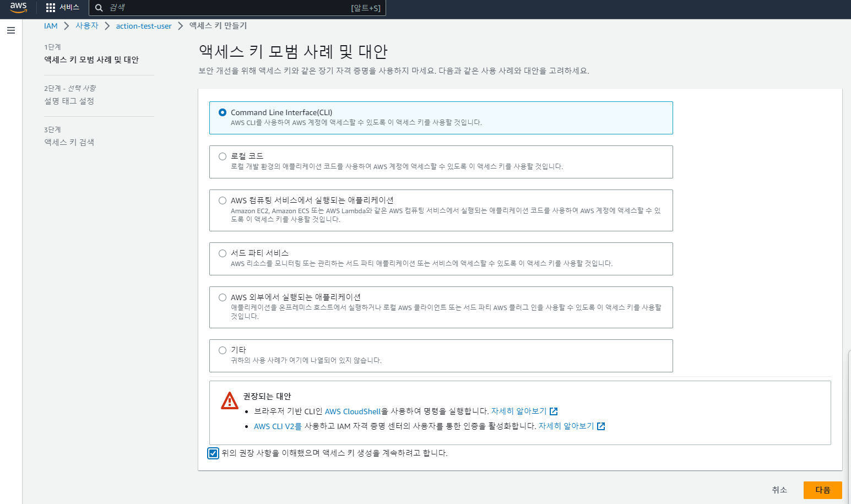851x504 pixels.
Task: Click description text under 로컬 코드 option
Action: (x=397, y=166)
